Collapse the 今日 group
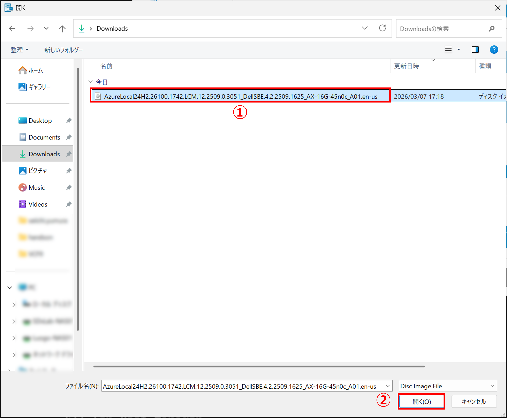Image resolution: width=507 pixels, height=420 pixels. coord(90,82)
